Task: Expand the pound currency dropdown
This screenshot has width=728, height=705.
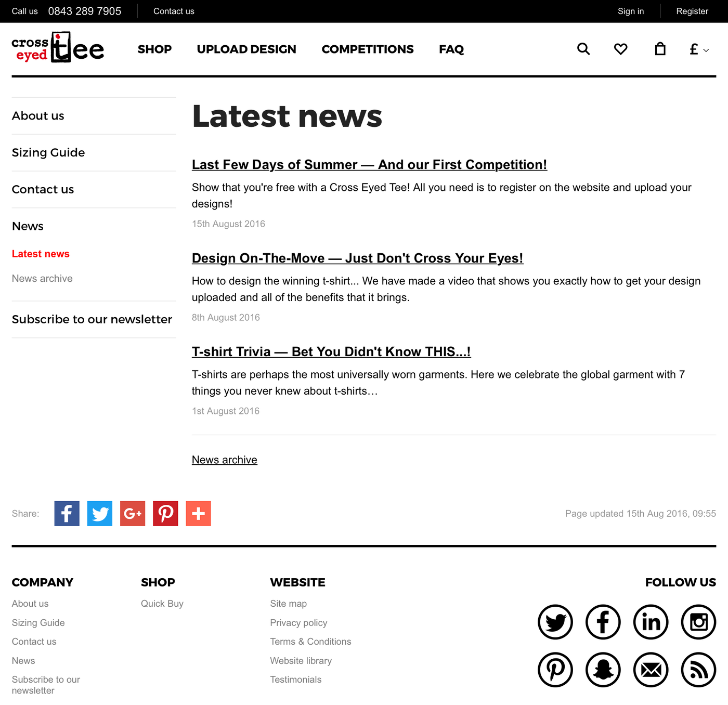Action: point(698,49)
